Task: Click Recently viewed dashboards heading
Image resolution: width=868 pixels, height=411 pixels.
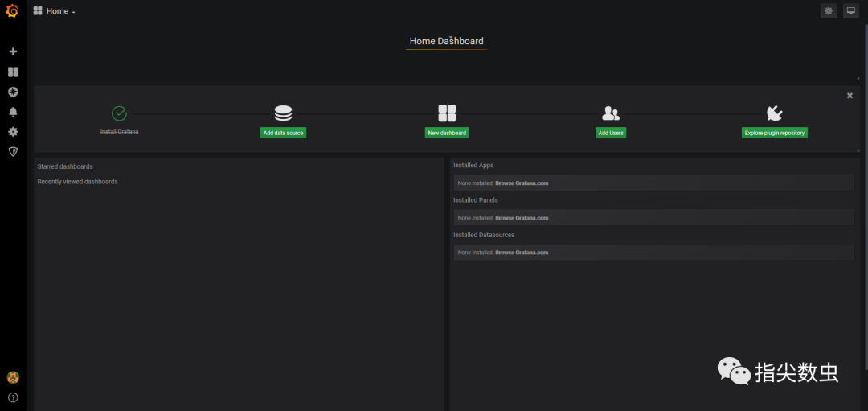Action: pyautogui.click(x=77, y=182)
